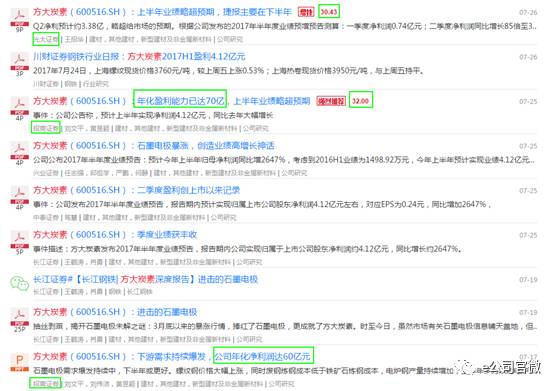The width and height of the screenshot is (558, 391).
Task: Open report titled 上半年业绩略超预期，捷报主要在下半年
Action: (162, 12)
